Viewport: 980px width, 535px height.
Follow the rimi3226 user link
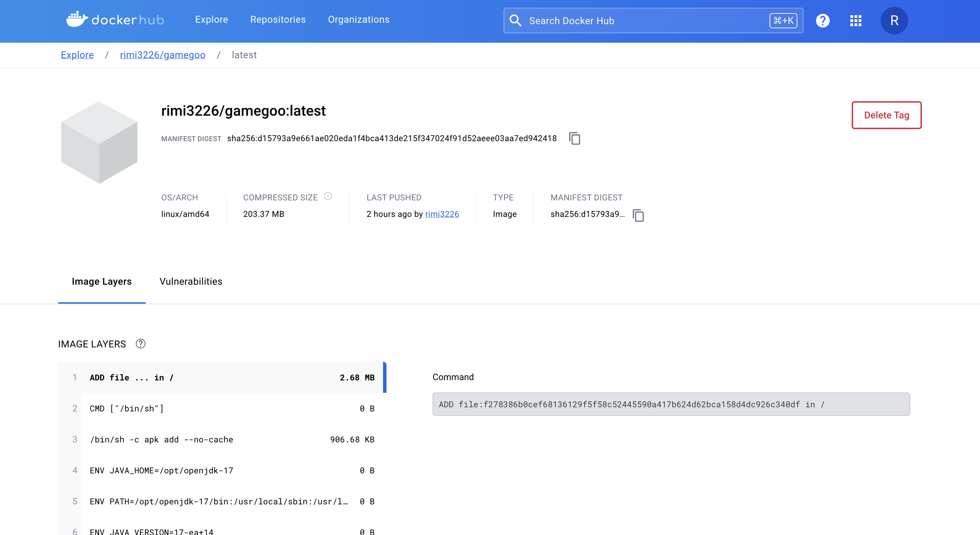(x=442, y=214)
